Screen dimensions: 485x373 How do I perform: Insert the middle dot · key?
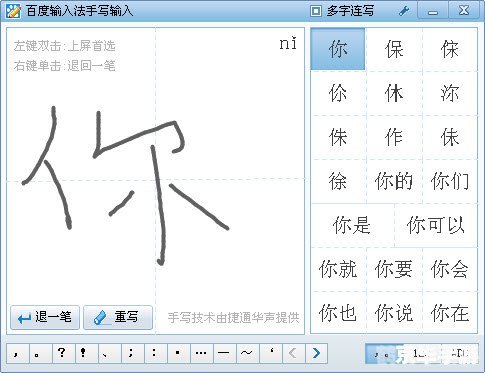click(178, 353)
